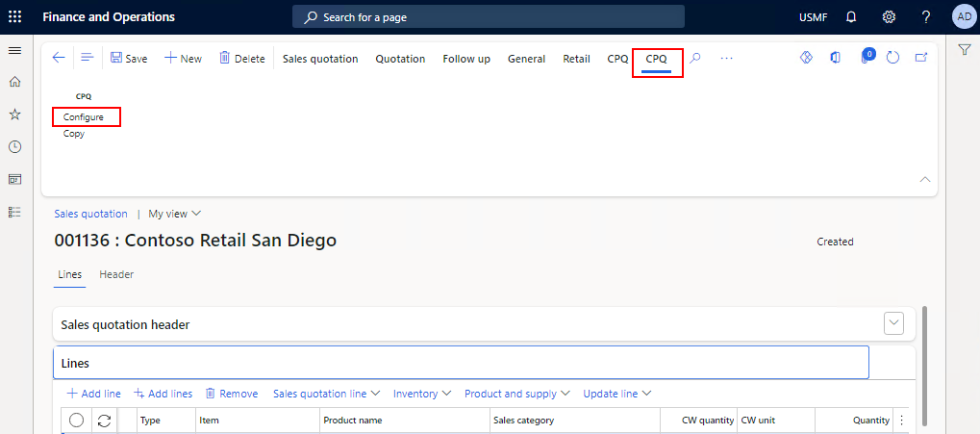Click Search for a page field

tap(489, 17)
